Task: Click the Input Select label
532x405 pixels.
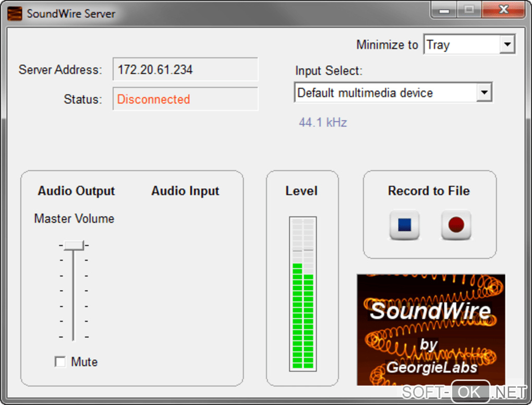Action: point(329,70)
